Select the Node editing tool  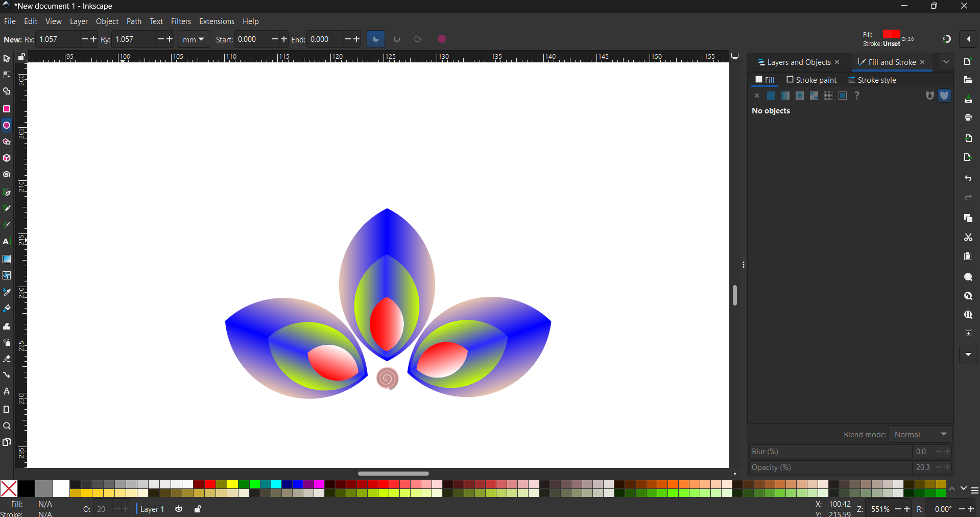point(7,75)
